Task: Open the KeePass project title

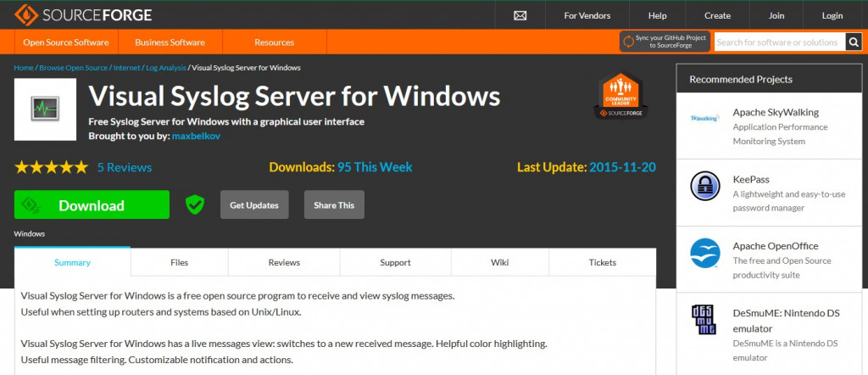Action: [x=751, y=180]
